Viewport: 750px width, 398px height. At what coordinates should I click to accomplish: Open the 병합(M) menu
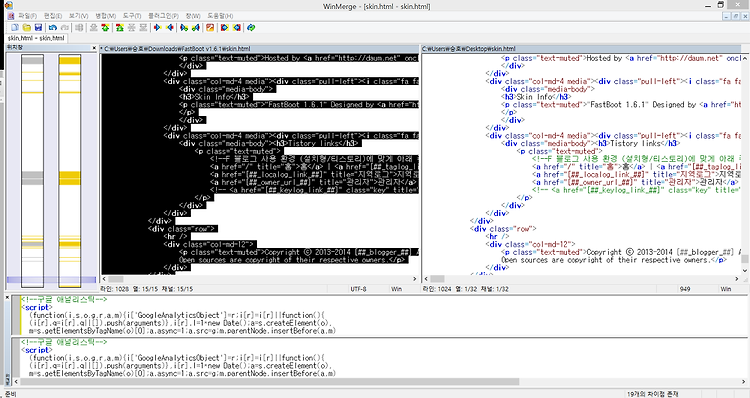point(106,16)
